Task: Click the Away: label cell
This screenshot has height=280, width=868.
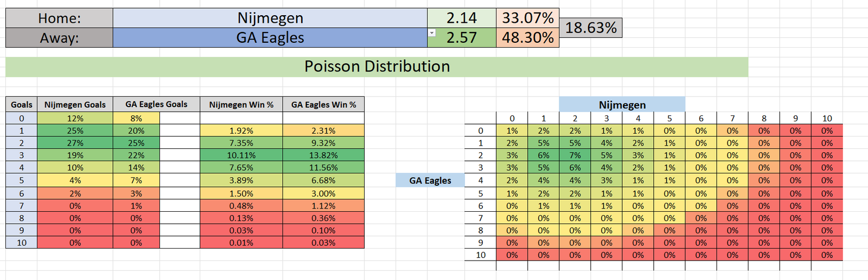Action: tap(59, 37)
